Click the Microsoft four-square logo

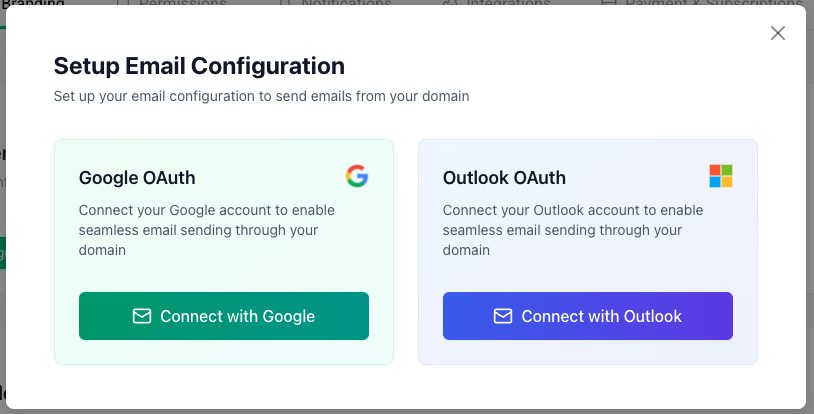721,177
